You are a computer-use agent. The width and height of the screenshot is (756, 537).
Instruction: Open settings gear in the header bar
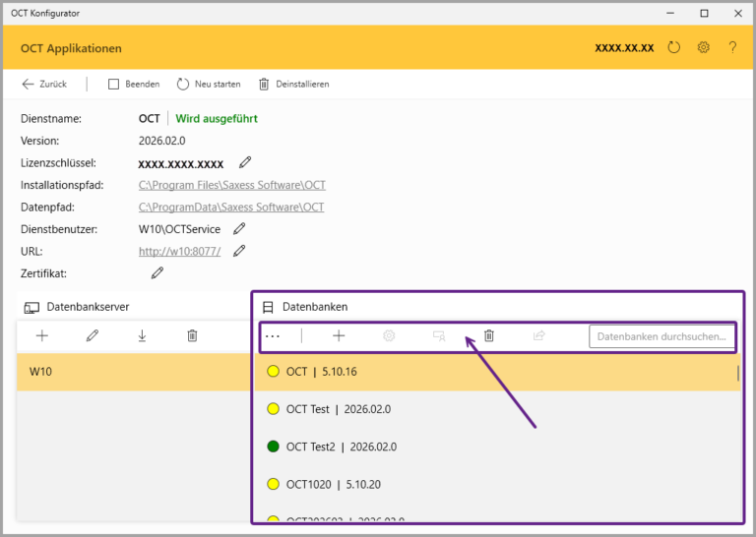pyautogui.click(x=703, y=47)
